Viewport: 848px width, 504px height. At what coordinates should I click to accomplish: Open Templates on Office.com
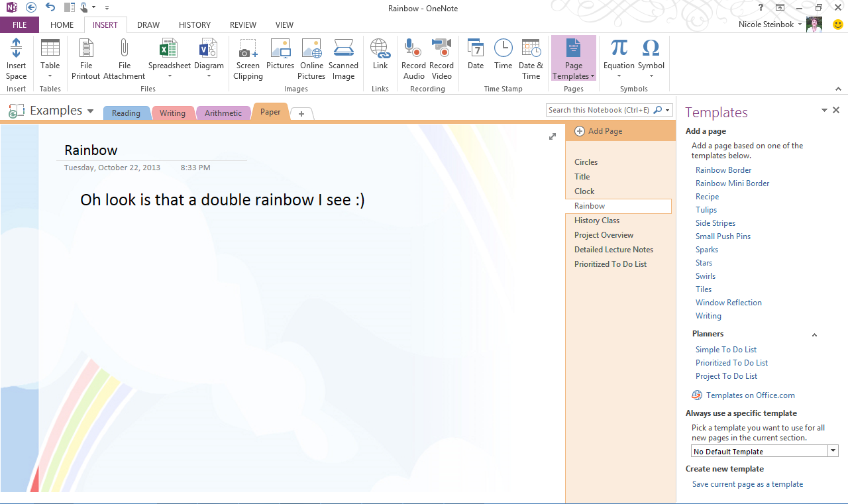click(x=749, y=395)
